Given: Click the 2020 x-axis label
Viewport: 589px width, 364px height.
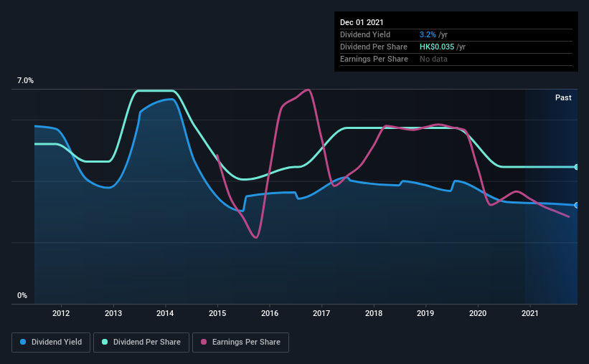Looking at the screenshot, I should click(x=478, y=313).
